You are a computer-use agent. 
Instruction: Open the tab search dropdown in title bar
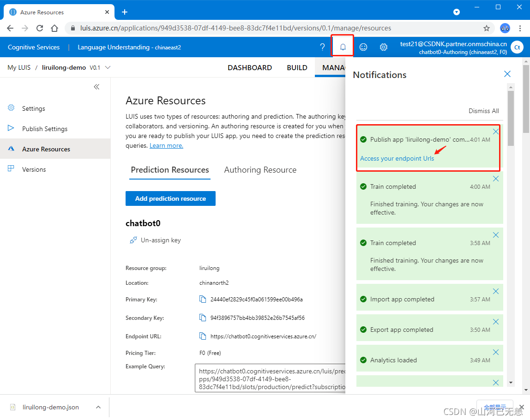pyautogui.click(x=456, y=12)
